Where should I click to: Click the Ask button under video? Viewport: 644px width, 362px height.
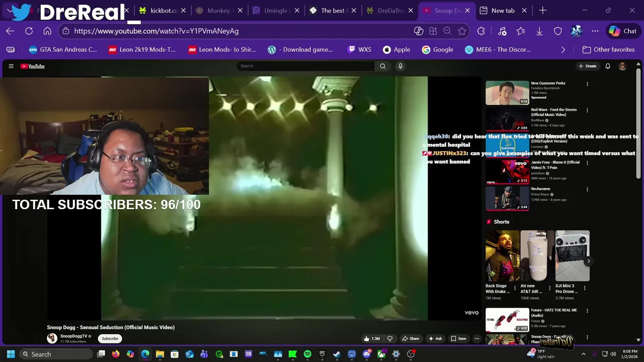[435, 338]
